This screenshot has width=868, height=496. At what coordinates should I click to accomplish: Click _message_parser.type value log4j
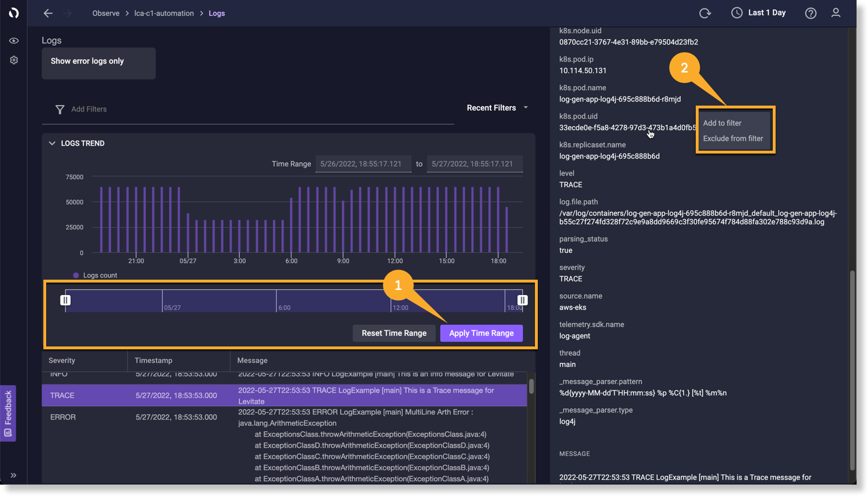(567, 422)
